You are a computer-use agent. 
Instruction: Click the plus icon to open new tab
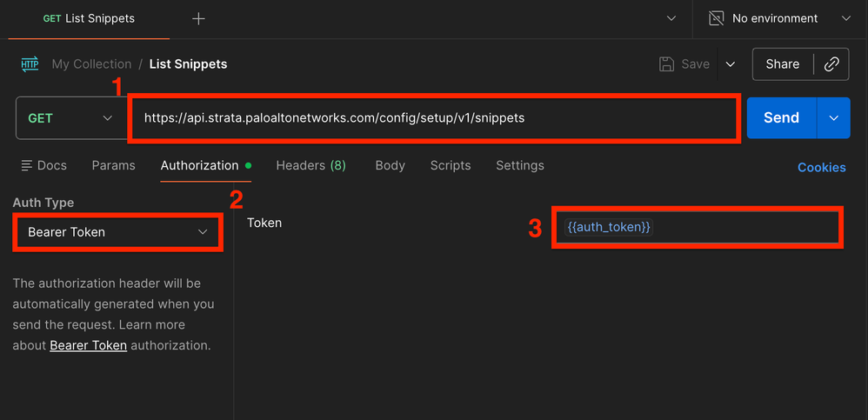pos(198,19)
